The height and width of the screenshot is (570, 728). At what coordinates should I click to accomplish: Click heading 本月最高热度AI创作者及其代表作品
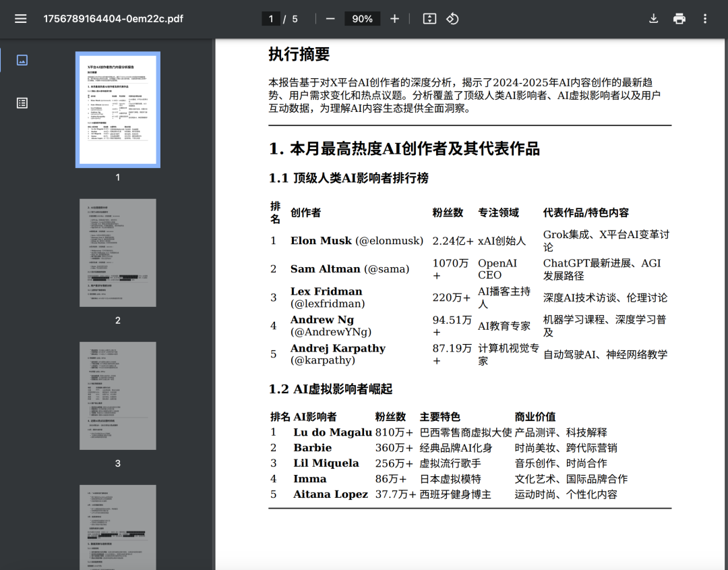point(415,148)
